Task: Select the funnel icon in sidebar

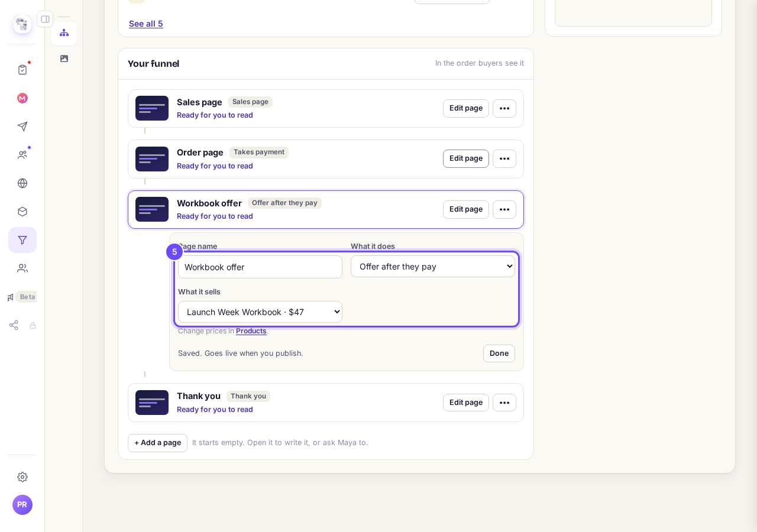Action: pos(22,240)
